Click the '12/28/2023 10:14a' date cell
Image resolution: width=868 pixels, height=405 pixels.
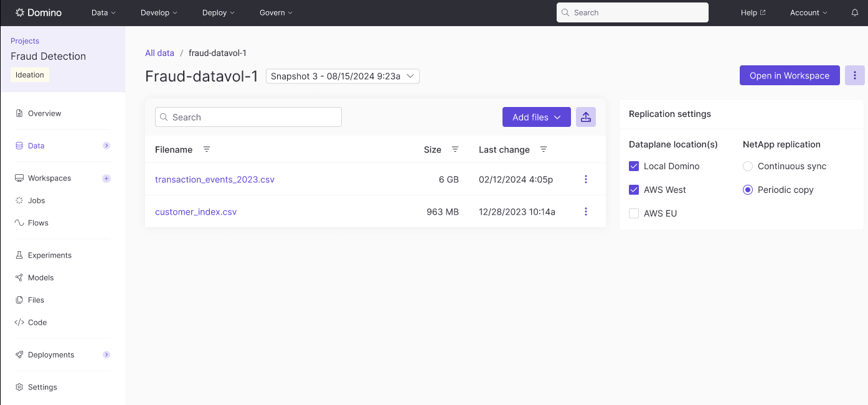517,212
